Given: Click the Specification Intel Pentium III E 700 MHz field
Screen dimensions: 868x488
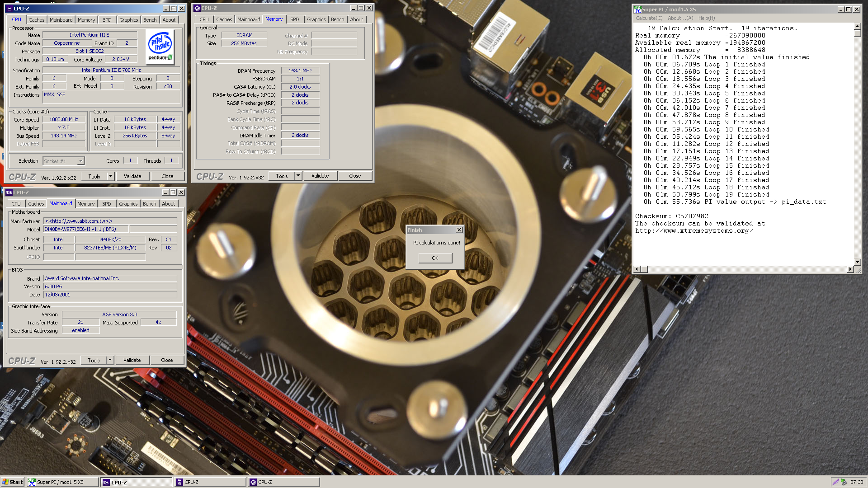Looking at the screenshot, I should tap(111, 70).
